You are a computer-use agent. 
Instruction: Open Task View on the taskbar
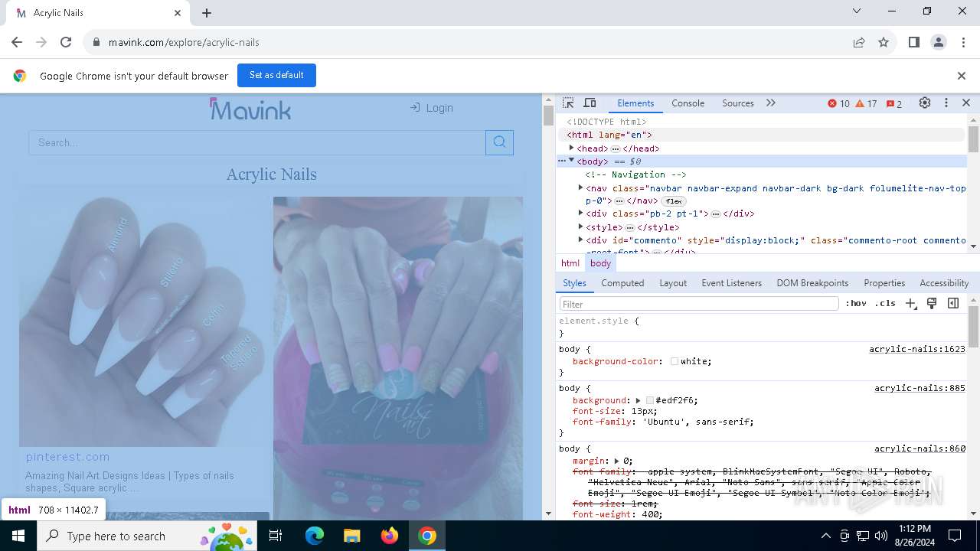click(x=276, y=536)
